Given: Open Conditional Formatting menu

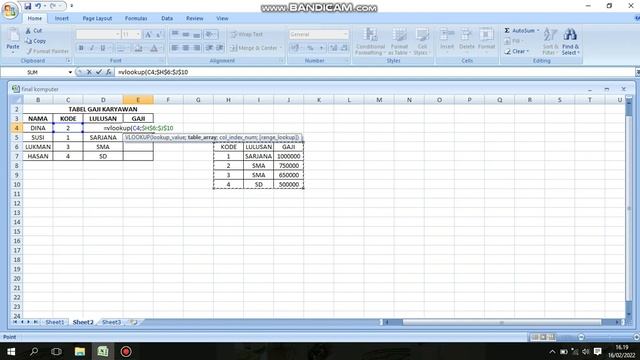Looking at the screenshot, I should [x=370, y=41].
